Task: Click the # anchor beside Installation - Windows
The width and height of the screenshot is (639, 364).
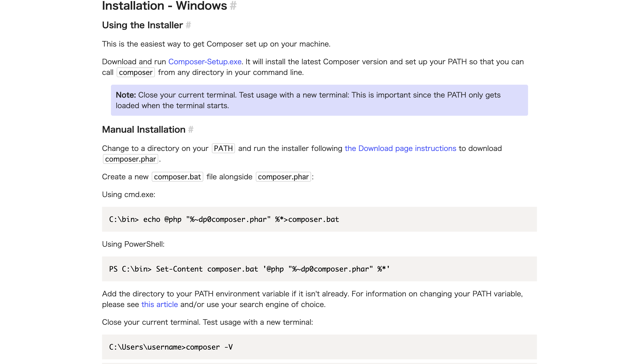Action: pos(233,6)
